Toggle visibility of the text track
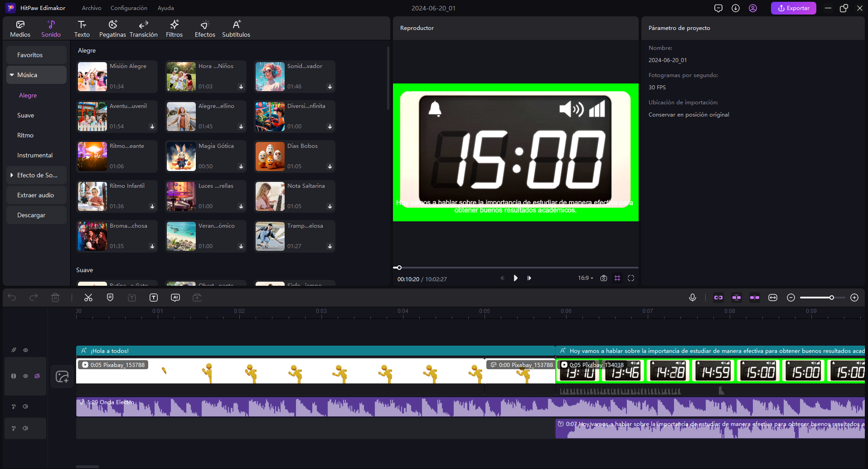 (x=26, y=350)
